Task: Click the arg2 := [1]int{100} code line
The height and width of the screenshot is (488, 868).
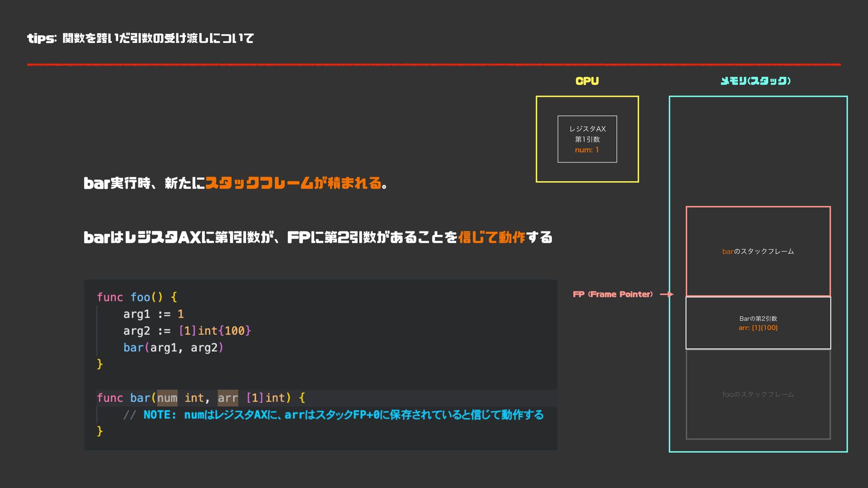Action: [x=187, y=331]
